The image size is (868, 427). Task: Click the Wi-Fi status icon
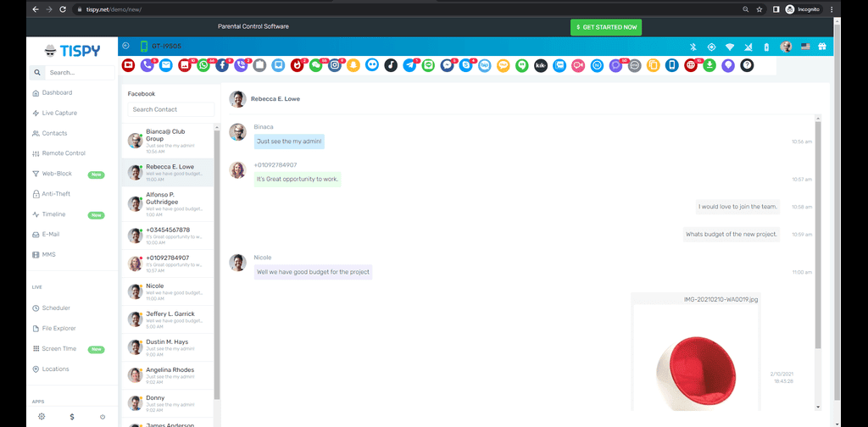tap(730, 47)
